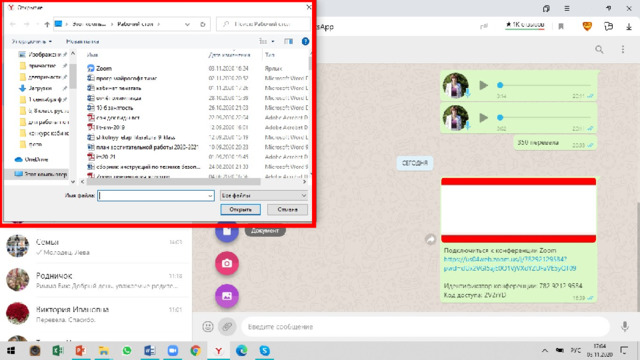
Task: Go back in the Open file dialog
Action: click(x=13, y=24)
